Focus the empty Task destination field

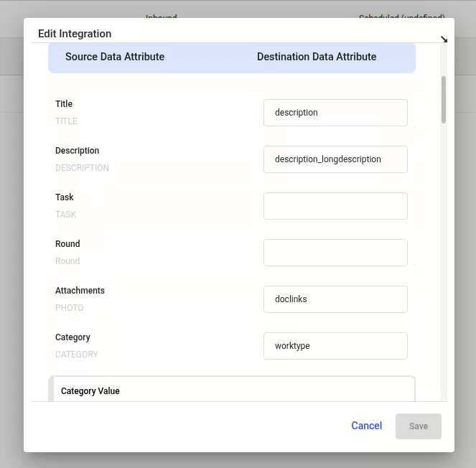click(335, 206)
